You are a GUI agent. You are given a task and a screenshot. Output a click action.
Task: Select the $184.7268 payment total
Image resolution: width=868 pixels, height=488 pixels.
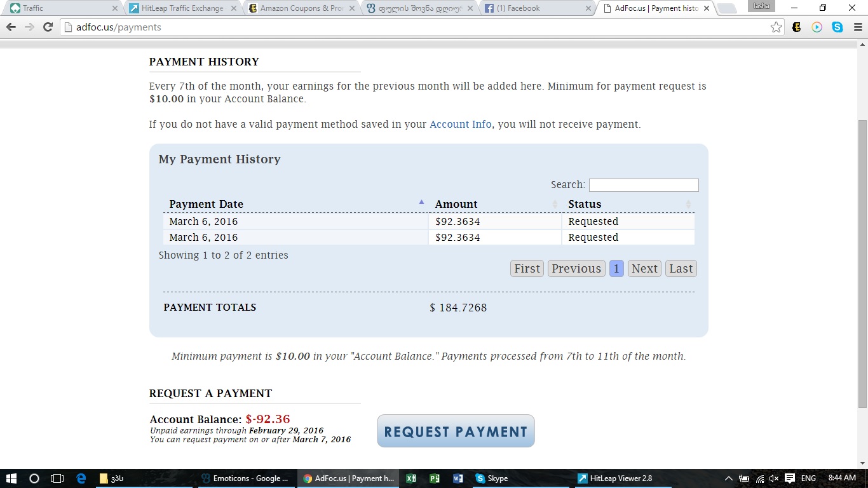[x=458, y=308]
